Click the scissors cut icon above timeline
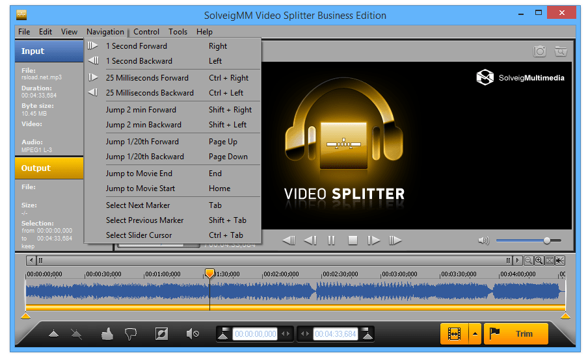Image resolution: width=588 pixels, height=364 pixels. tap(560, 261)
